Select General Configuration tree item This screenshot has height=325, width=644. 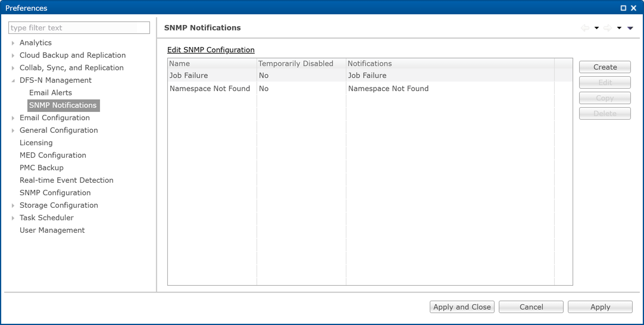coord(59,130)
